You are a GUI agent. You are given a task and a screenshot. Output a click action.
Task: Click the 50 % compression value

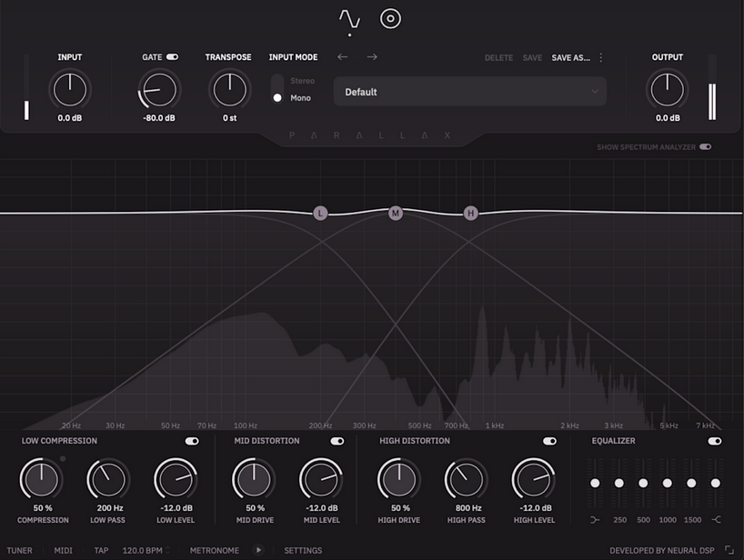(x=43, y=508)
